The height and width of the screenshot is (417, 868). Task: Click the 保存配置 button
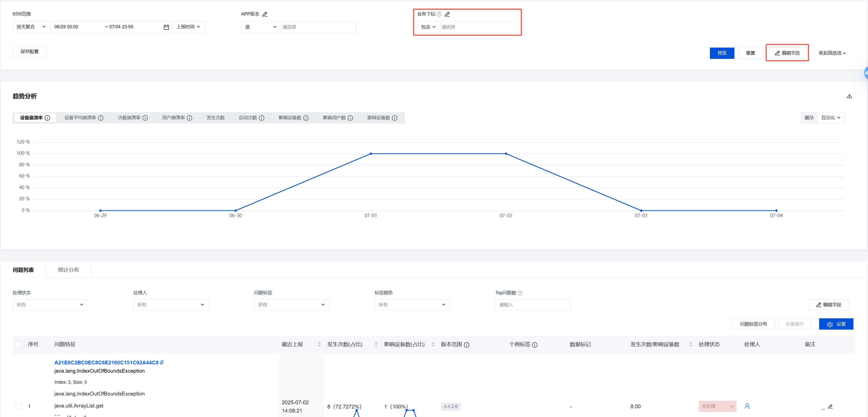[x=29, y=52]
